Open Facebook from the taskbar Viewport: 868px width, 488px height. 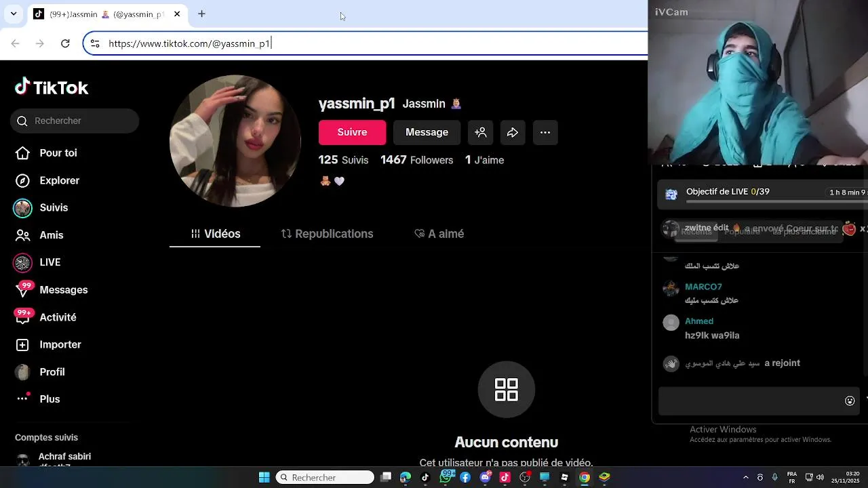coord(465,478)
